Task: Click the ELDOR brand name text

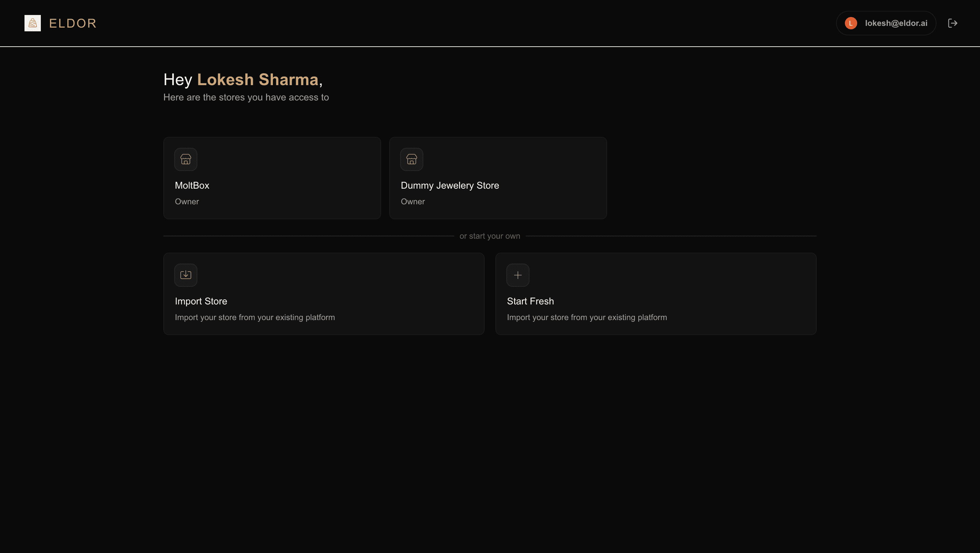Action: (x=73, y=23)
